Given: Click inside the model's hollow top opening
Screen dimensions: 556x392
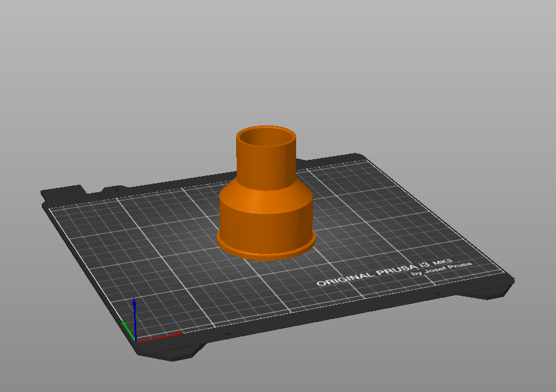Looking at the screenshot, I should tap(266, 136).
